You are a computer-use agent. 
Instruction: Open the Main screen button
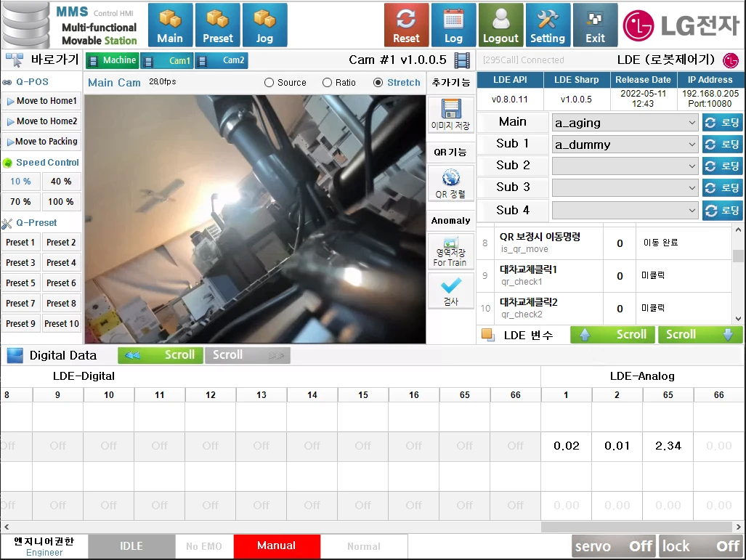(170, 25)
